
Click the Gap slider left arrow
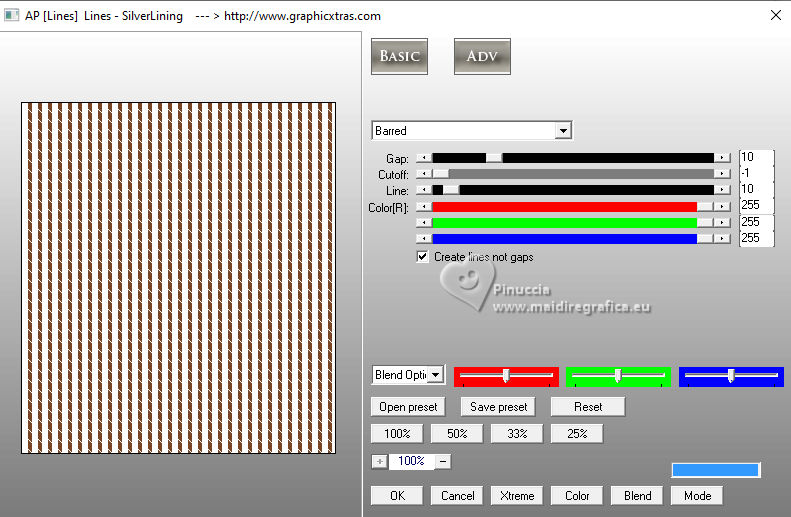click(424, 158)
